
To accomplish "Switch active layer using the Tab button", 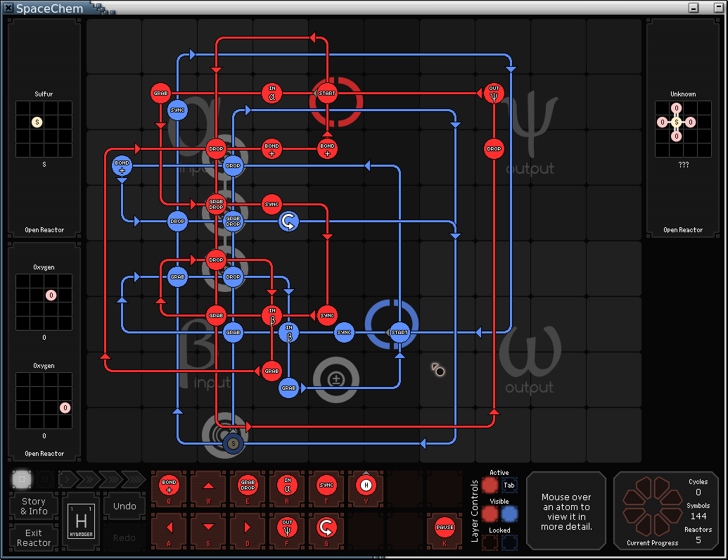I will click(509, 485).
